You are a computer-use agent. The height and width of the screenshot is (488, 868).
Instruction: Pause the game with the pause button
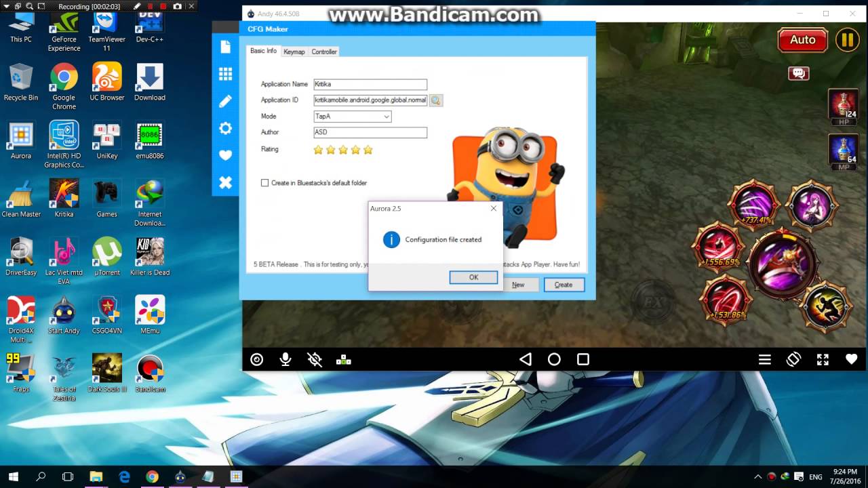pyautogui.click(x=847, y=40)
